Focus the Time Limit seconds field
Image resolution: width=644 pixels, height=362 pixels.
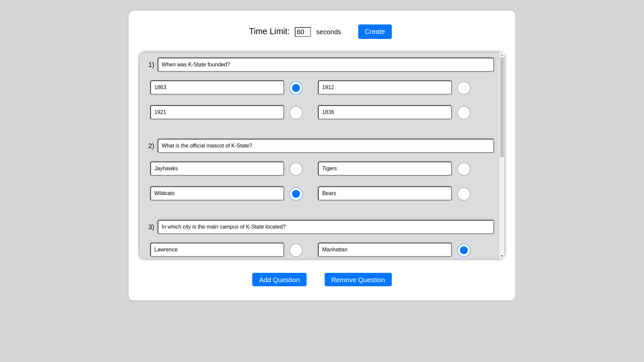pyautogui.click(x=303, y=32)
